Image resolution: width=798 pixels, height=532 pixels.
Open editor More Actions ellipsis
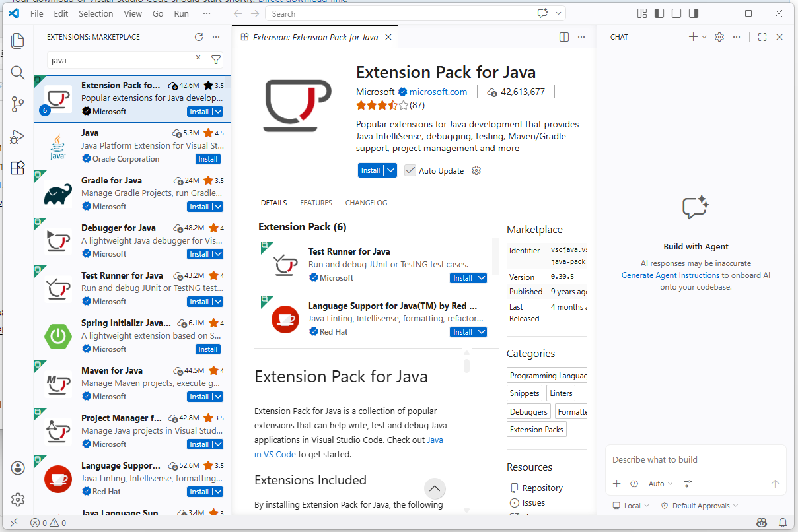(581, 37)
